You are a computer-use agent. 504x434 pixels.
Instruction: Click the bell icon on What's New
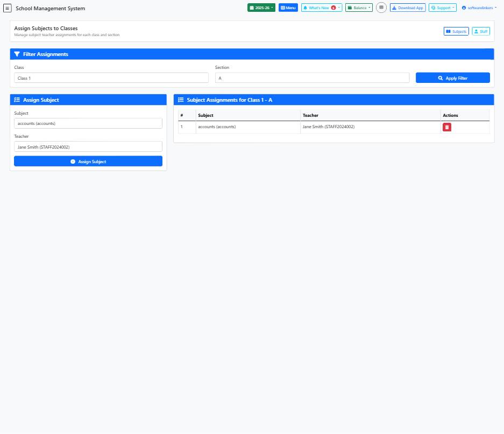[x=306, y=8]
